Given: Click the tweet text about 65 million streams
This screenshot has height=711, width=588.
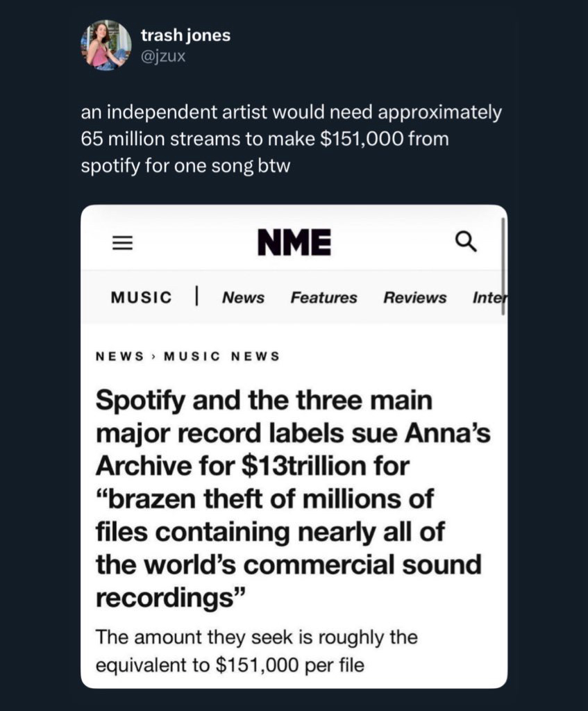Looking at the screenshot, I should [x=290, y=140].
